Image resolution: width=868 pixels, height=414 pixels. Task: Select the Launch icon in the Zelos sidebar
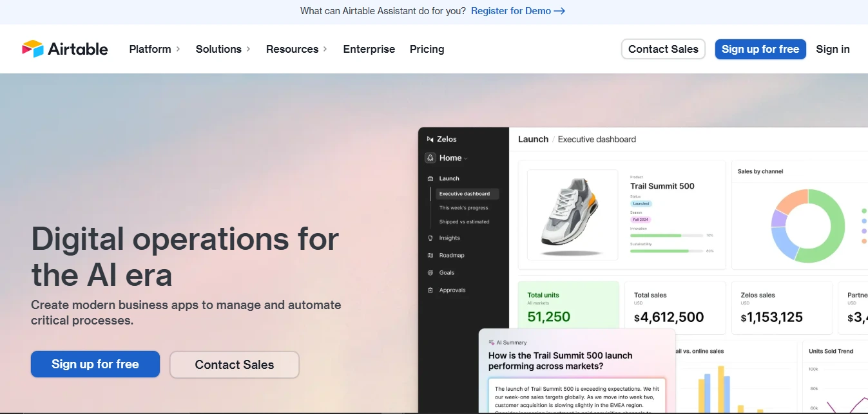pyautogui.click(x=430, y=178)
